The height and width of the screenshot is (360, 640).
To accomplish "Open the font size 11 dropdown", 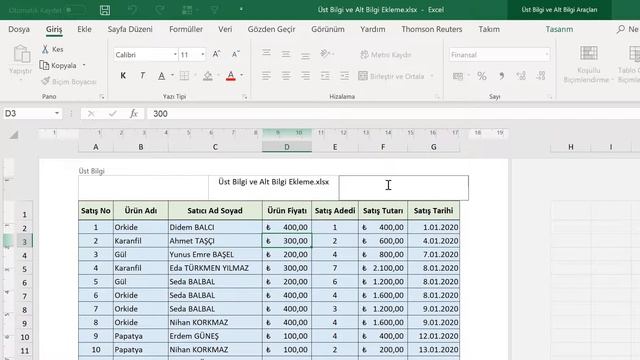I will click(202, 55).
